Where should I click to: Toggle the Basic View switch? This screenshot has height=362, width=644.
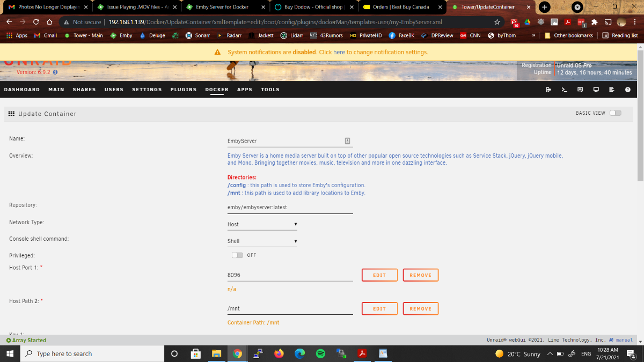coord(616,113)
